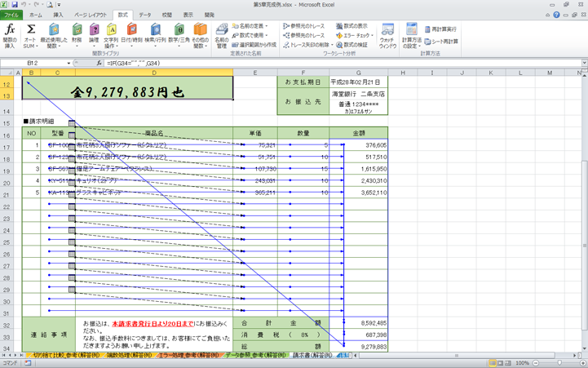Switch to the データ ribbon tab
Screen dimensions: 588x368
[144, 15]
